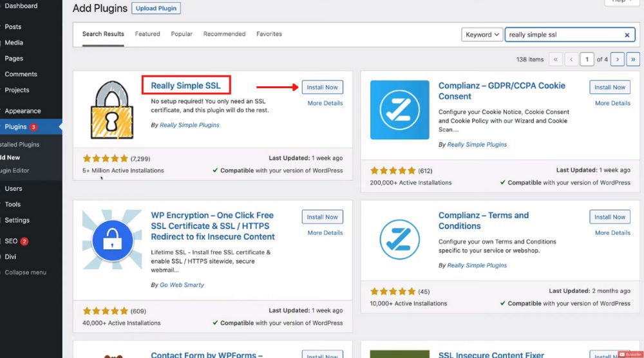The height and width of the screenshot is (358, 644).
Task: Open Contact Form by WPForms title
Action: point(207,355)
